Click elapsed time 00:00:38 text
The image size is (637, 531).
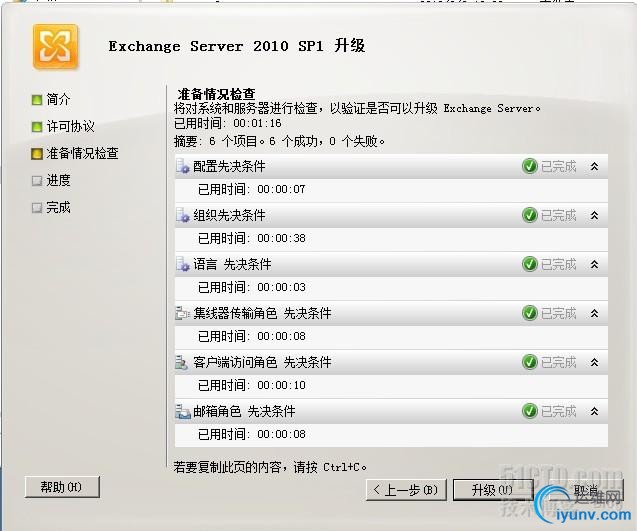tap(281, 238)
